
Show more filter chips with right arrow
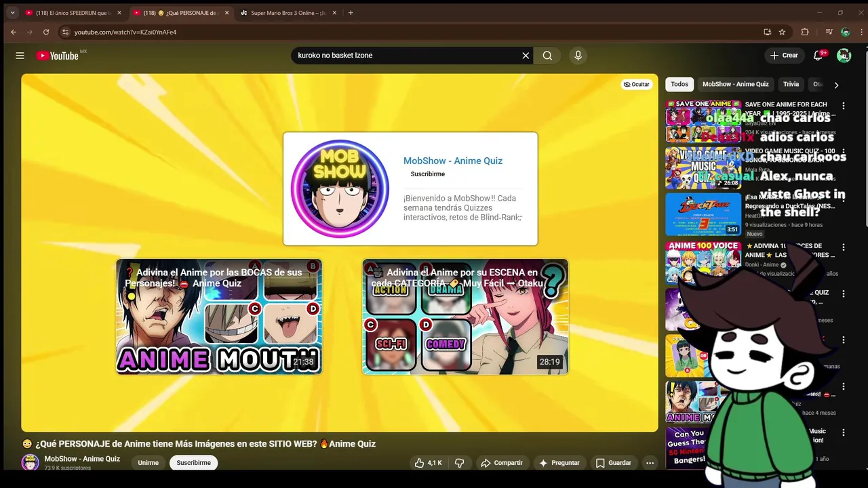click(836, 85)
